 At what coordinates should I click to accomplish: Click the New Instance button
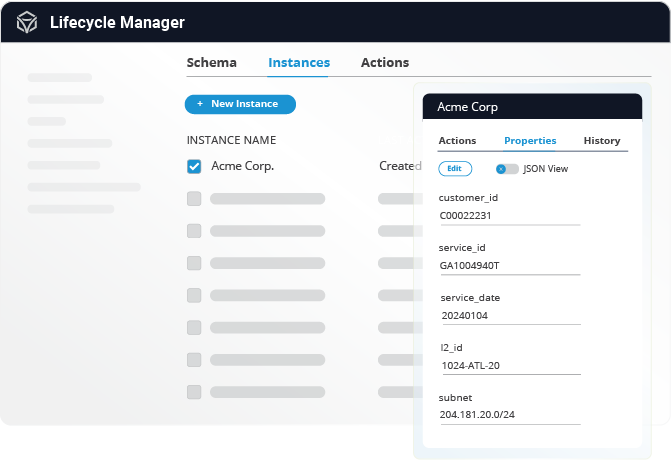click(239, 104)
